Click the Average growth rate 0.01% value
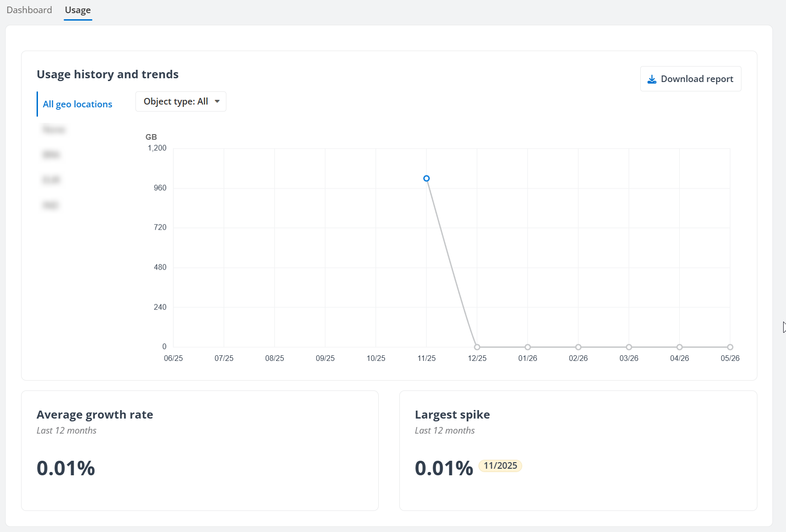Viewport: 786px width, 532px height. [66, 468]
